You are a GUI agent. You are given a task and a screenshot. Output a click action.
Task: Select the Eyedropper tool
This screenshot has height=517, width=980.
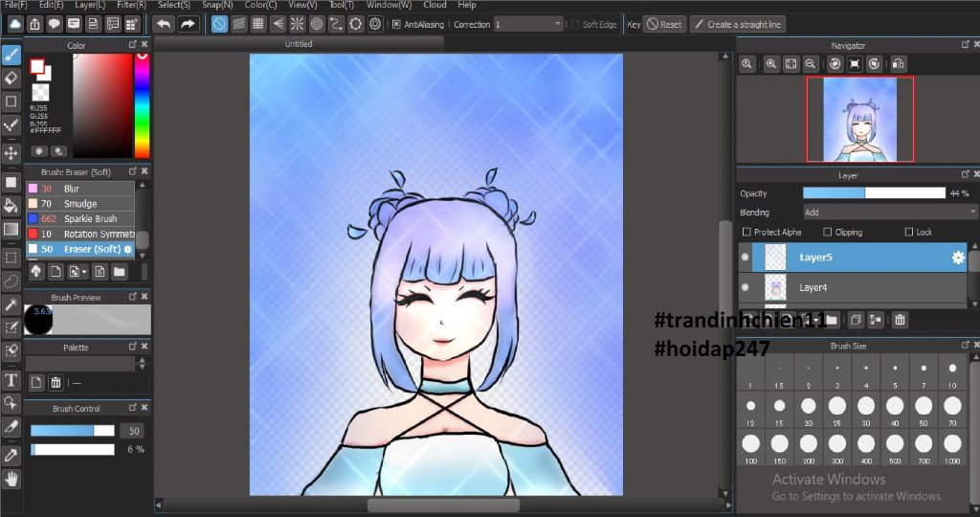click(x=11, y=455)
